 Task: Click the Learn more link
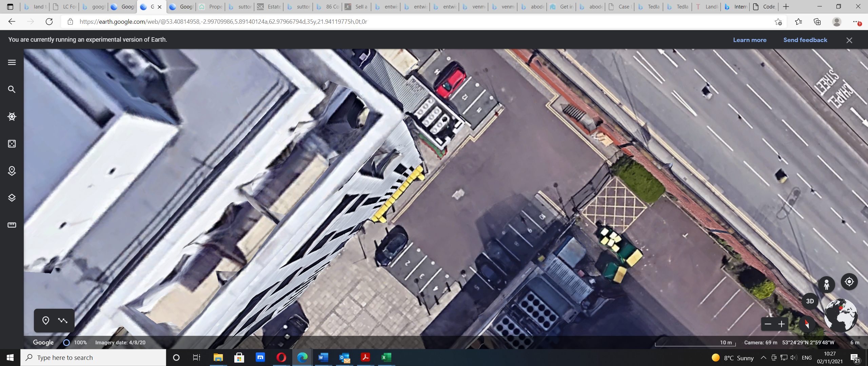pyautogui.click(x=750, y=40)
